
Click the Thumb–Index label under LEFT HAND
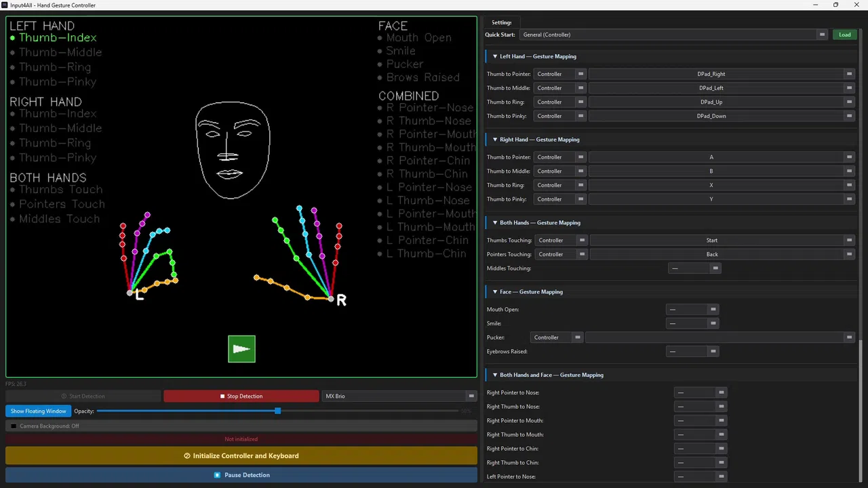point(58,38)
